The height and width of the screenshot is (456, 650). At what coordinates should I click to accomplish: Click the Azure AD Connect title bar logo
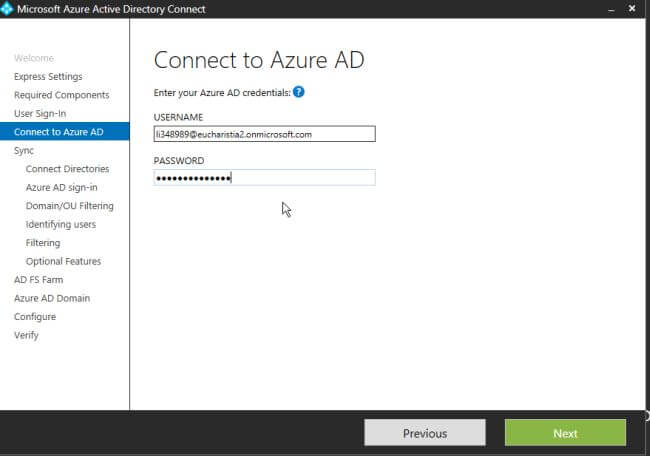click(6, 9)
